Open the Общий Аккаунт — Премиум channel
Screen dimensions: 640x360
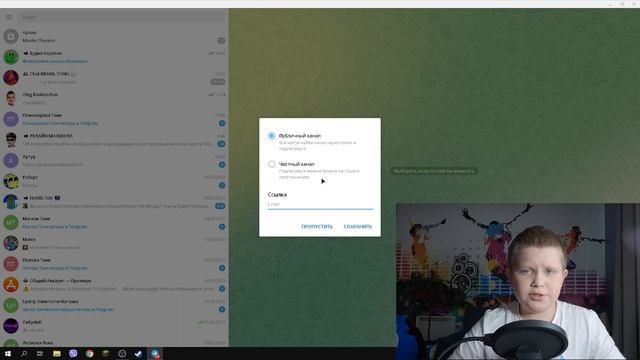(x=114, y=284)
